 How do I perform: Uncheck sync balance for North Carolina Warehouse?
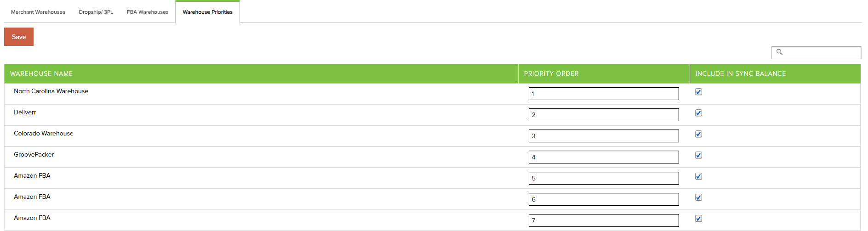(x=698, y=92)
